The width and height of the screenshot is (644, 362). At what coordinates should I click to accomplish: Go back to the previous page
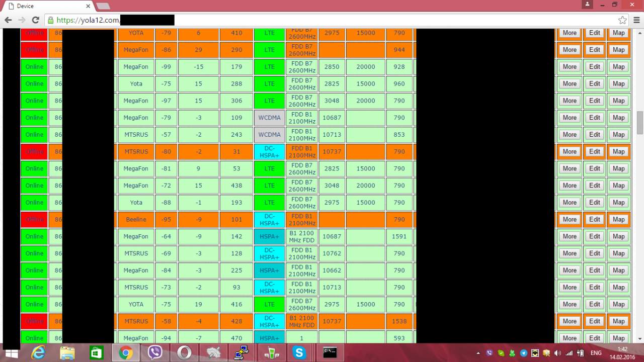8,20
